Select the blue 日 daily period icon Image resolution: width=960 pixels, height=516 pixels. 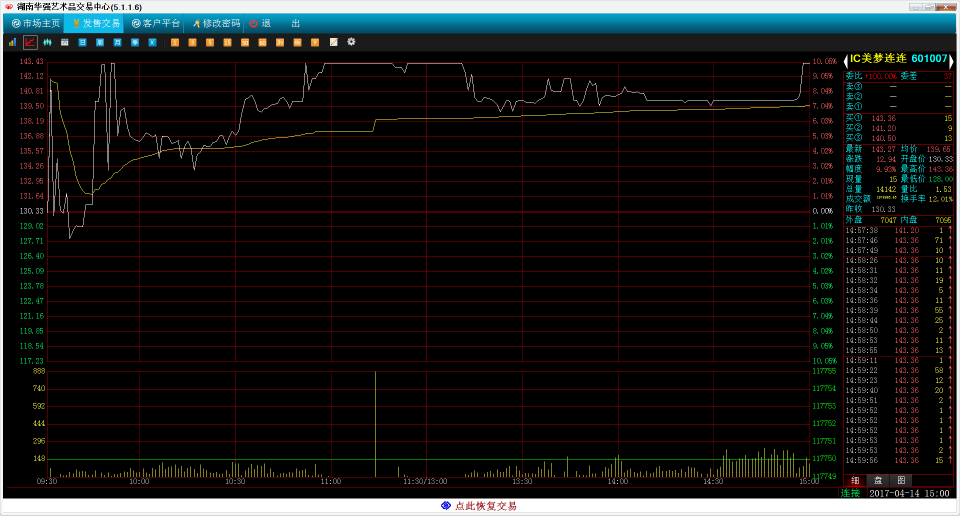click(82, 42)
